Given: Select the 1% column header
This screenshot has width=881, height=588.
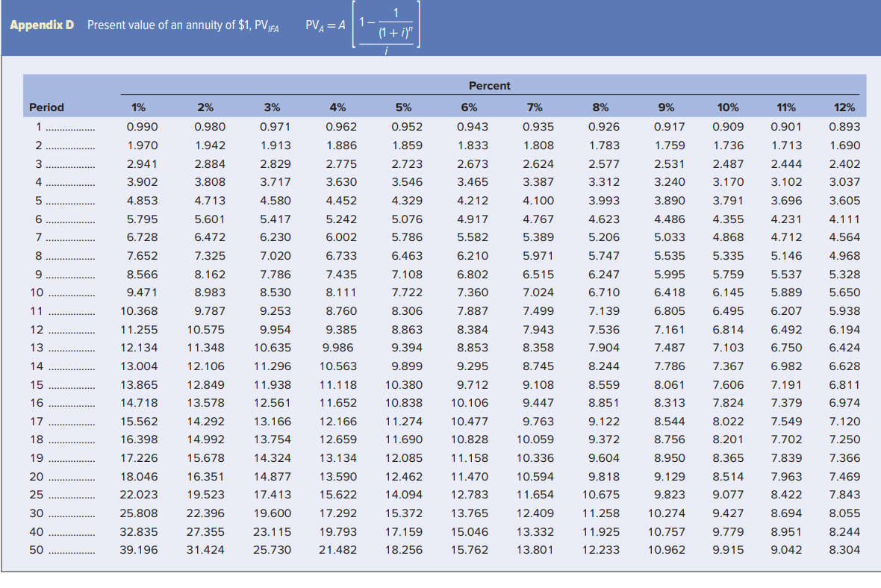Looking at the screenshot, I should [x=138, y=107].
